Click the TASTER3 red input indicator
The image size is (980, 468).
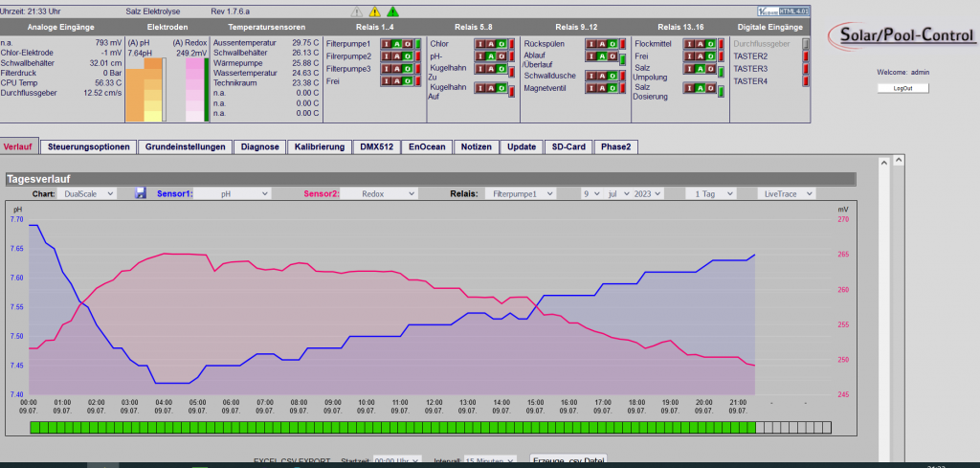(x=806, y=69)
